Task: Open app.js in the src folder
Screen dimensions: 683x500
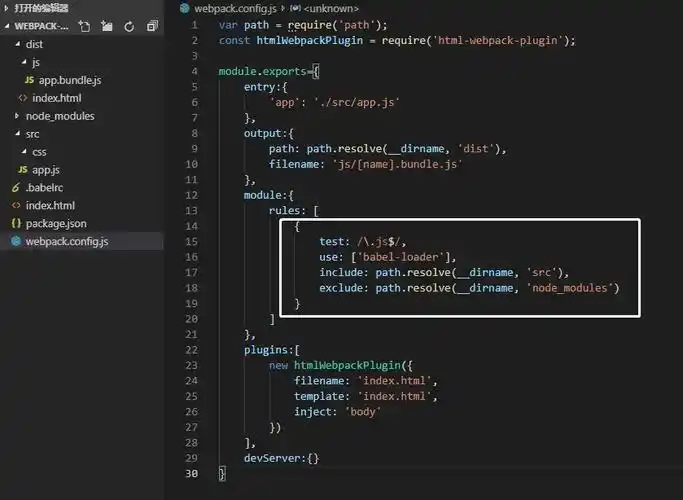Action: click(46, 170)
